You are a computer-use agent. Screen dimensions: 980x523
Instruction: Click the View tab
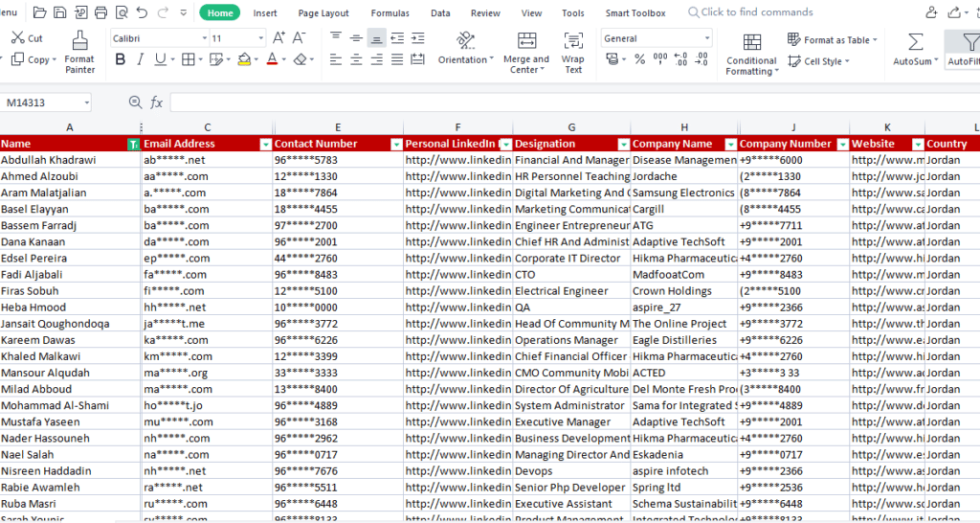point(531,12)
